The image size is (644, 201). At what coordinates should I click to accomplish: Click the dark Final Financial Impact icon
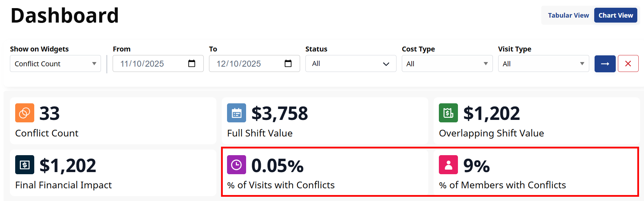click(25, 165)
